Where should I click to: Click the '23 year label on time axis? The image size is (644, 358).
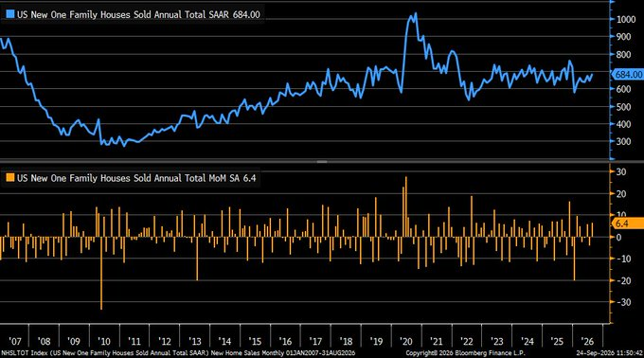coord(496,341)
